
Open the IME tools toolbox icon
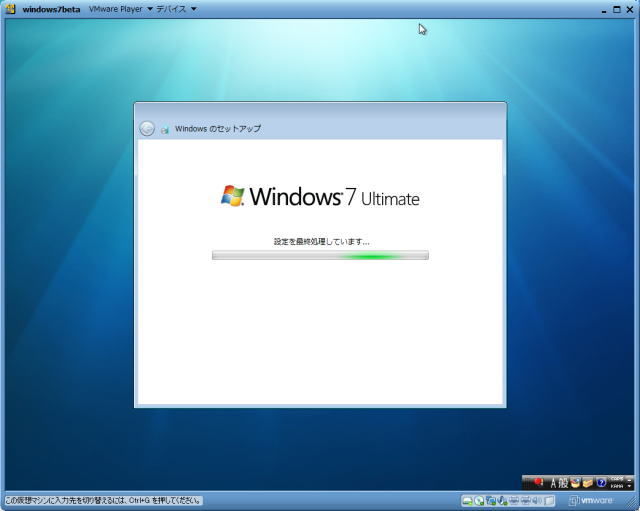coord(587,483)
